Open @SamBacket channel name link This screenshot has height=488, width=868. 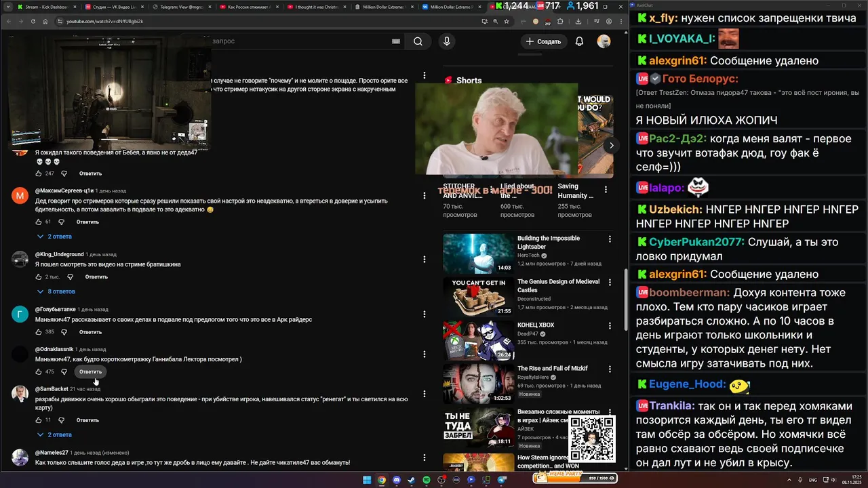pyautogui.click(x=52, y=389)
